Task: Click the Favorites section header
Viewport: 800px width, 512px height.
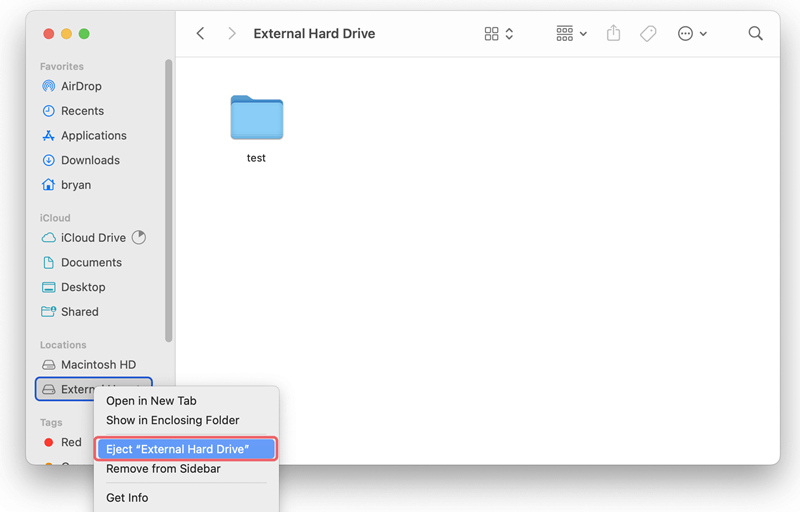Action: coord(62,66)
